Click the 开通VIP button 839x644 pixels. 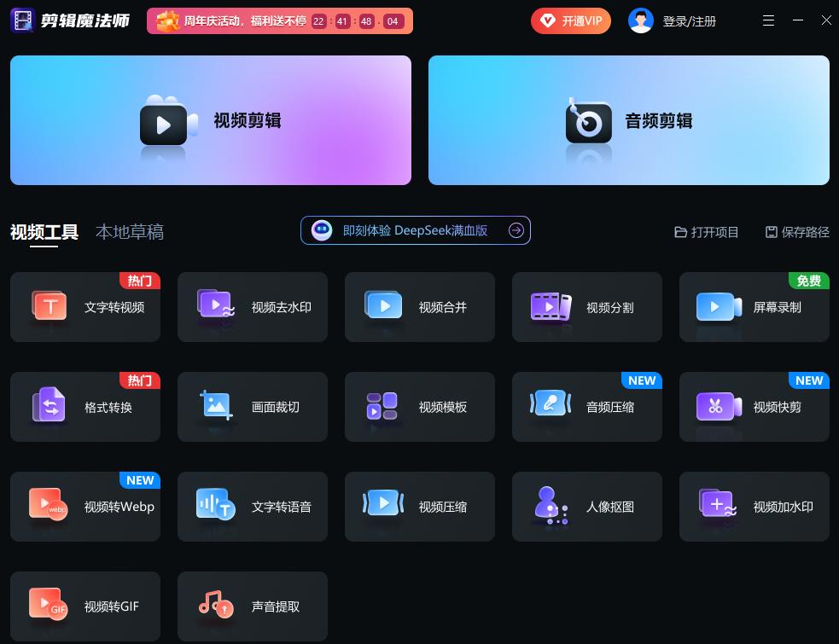click(x=571, y=20)
